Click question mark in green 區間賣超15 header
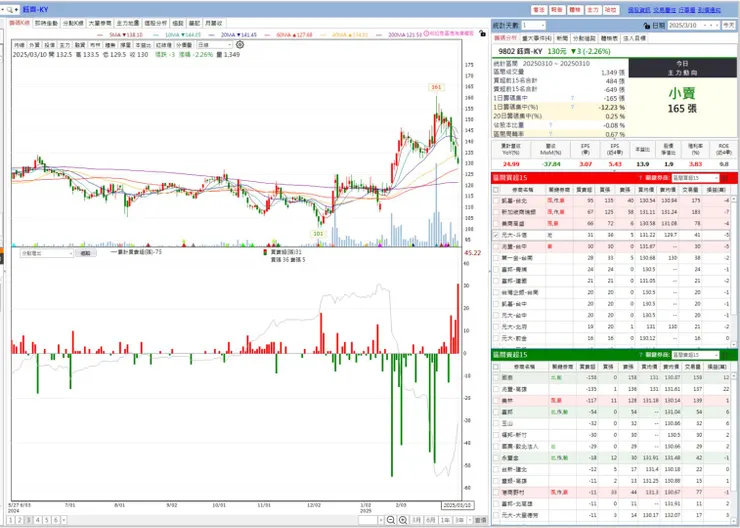The image size is (740, 528). 640,355
